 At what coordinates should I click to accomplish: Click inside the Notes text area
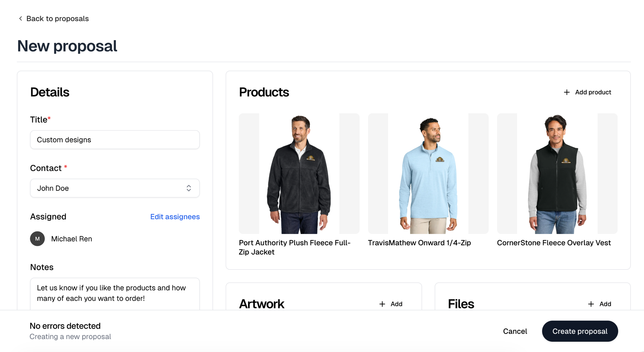[x=115, y=294]
